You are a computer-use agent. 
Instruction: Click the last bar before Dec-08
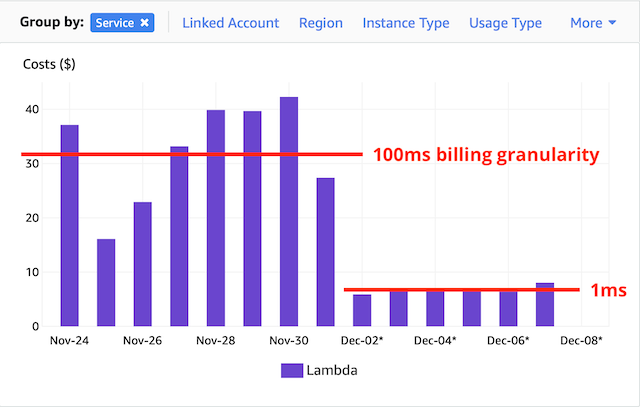point(545,305)
